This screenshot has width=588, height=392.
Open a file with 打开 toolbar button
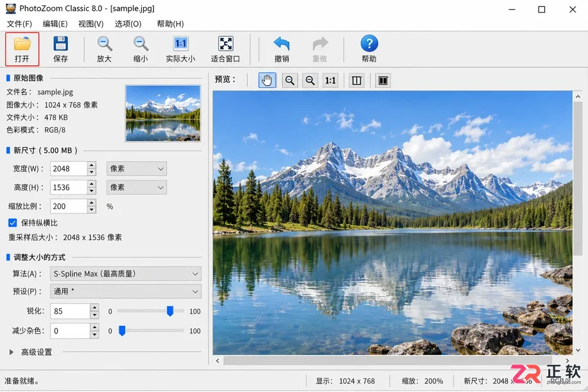coord(22,49)
